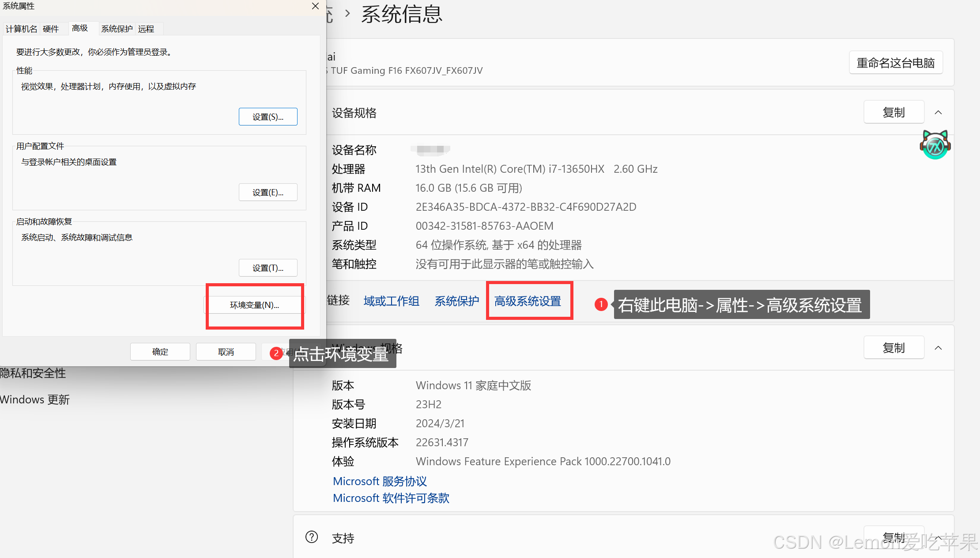Open Performance settings button
980x558 pixels.
coord(268,117)
